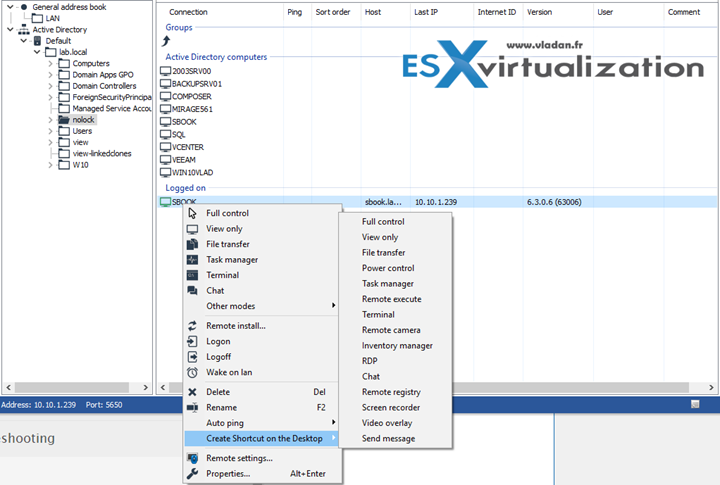This screenshot has height=485, width=720.
Task: Click the Chat bubbles icon in context menu
Action: tap(192, 291)
